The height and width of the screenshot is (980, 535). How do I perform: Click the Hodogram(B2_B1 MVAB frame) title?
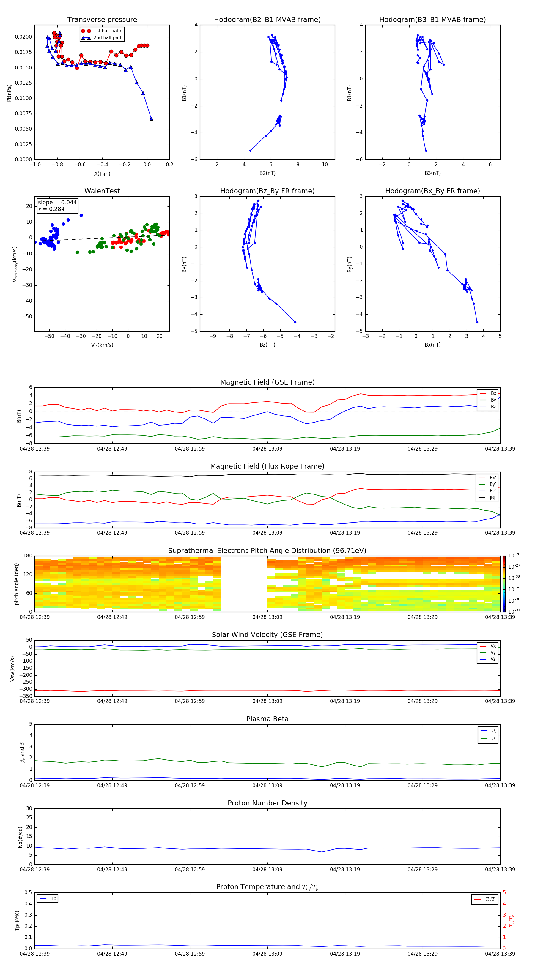click(267, 20)
